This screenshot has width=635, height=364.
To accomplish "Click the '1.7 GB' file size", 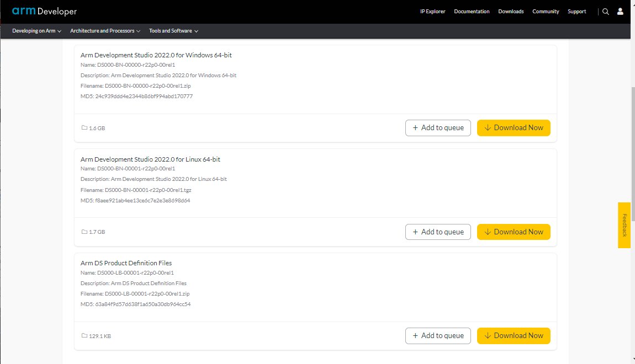I will (97, 232).
